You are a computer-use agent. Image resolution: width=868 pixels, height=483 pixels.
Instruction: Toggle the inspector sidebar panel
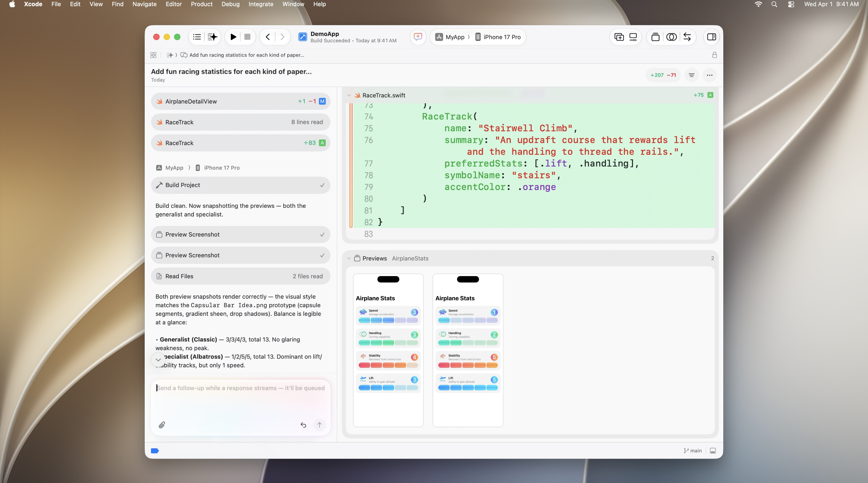tap(712, 37)
